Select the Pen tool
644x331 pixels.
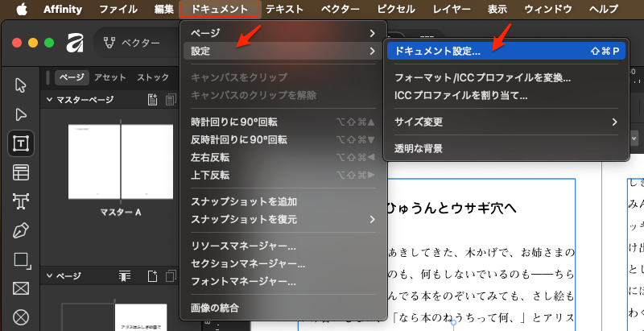tap(21, 231)
